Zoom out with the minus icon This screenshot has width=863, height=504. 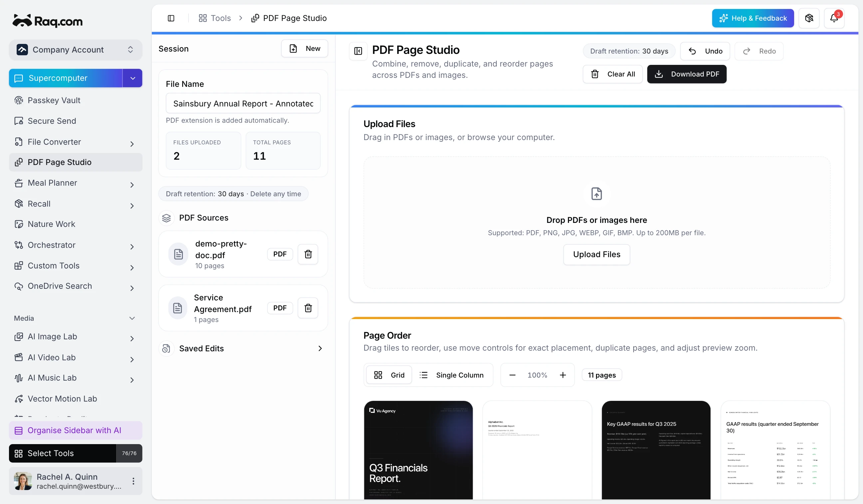point(512,375)
